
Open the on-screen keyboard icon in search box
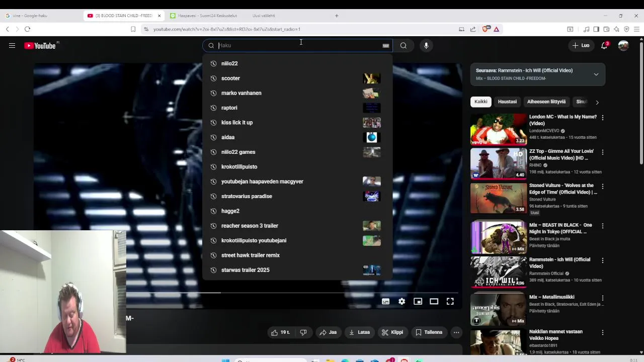point(386,46)
